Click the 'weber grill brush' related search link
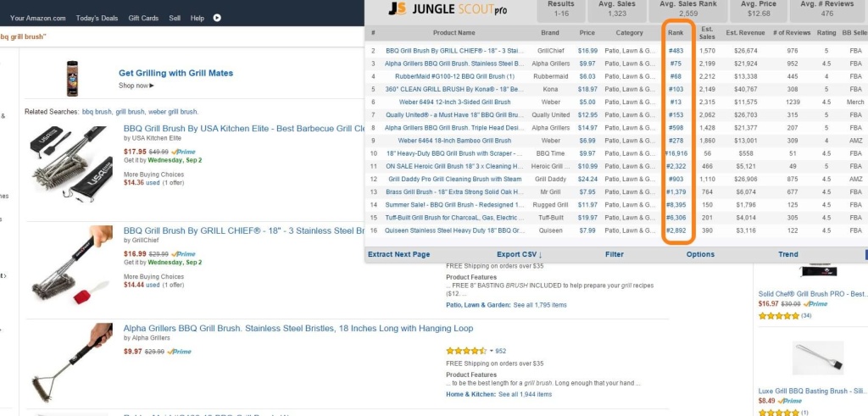 point(173,112)
